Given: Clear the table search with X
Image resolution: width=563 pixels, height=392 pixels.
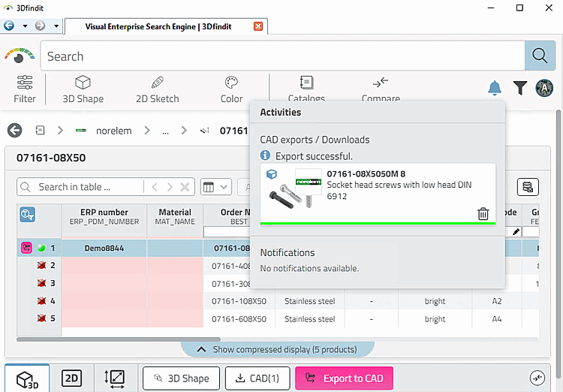Looking at the screenshot, I should point(185,187).
